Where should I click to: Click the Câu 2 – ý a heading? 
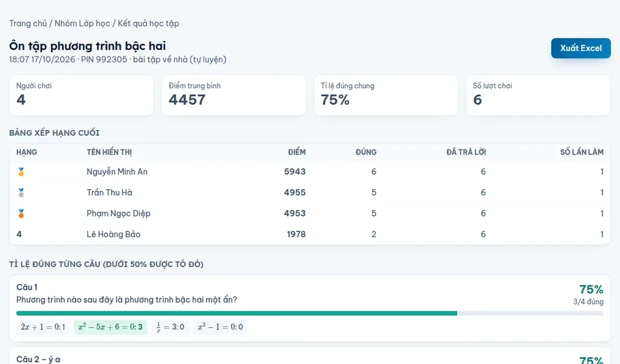(x=38, y=359)
